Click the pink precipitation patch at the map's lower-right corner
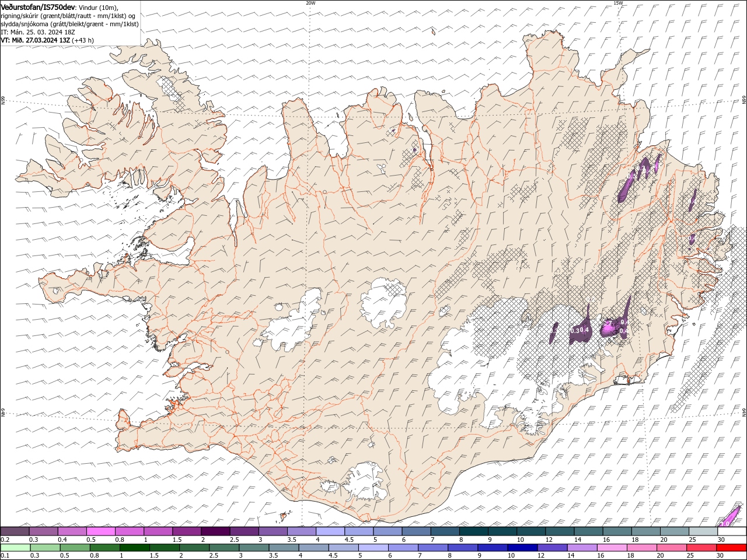Screen dimensions: 747x560 pos(730,517)
